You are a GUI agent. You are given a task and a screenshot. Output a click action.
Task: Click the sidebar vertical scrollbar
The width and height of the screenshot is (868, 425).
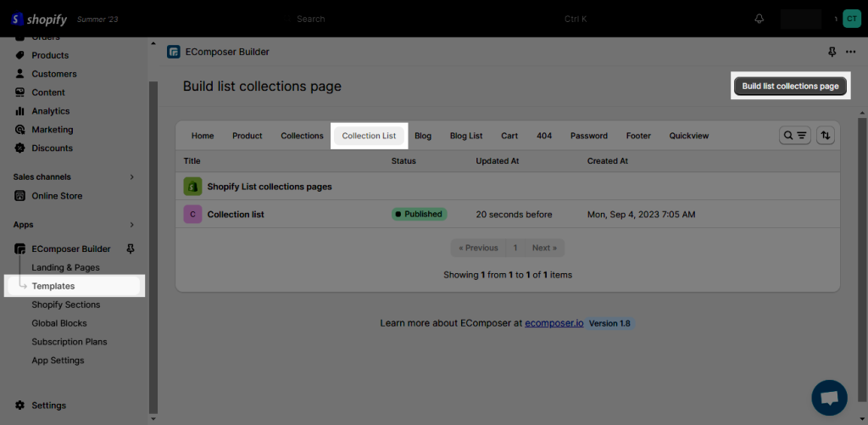click(x=153, y=247)
